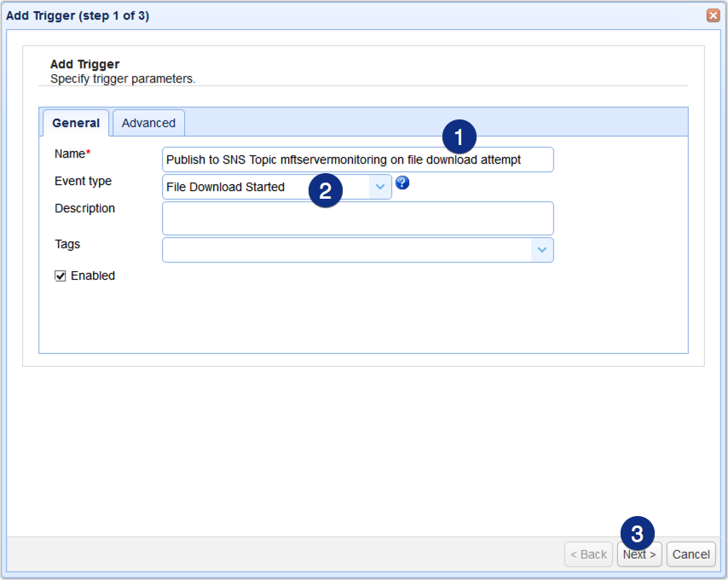Select the General tab
Screen dimensions: 728x580
(x=76, y=123)
